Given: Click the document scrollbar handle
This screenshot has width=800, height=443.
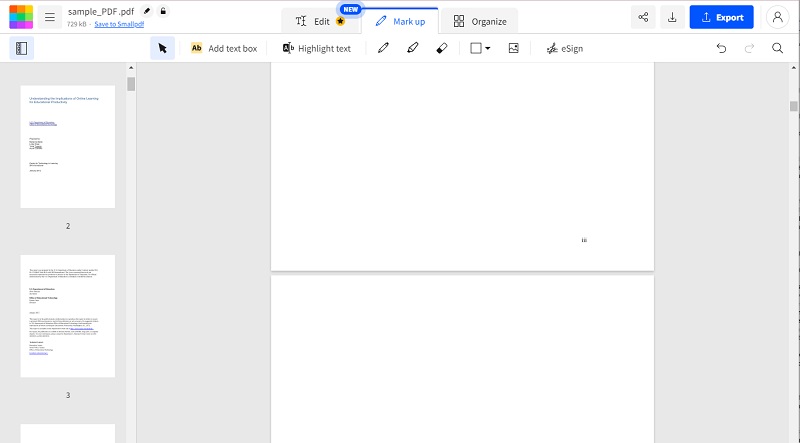Looking at the screenshot, I should point(793,106).
